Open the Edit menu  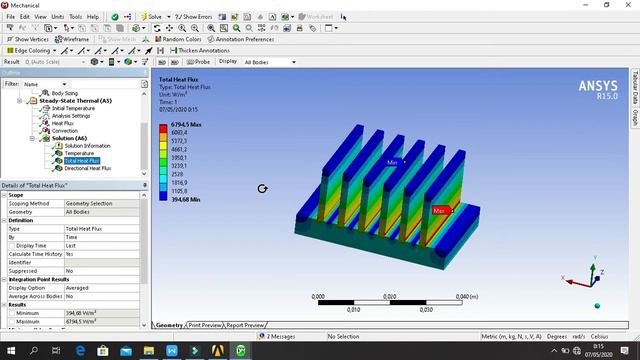pyautogui.click(x=25, y=17)
